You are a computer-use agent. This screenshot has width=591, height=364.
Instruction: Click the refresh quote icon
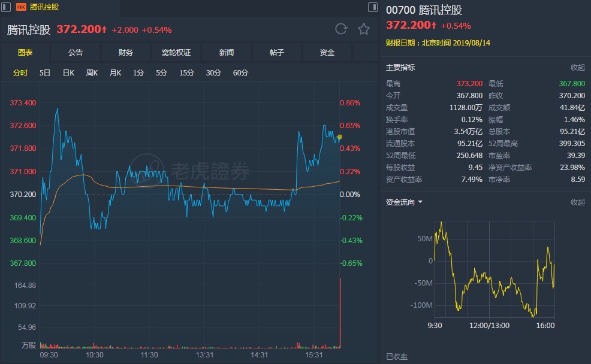tap(341, 29)
